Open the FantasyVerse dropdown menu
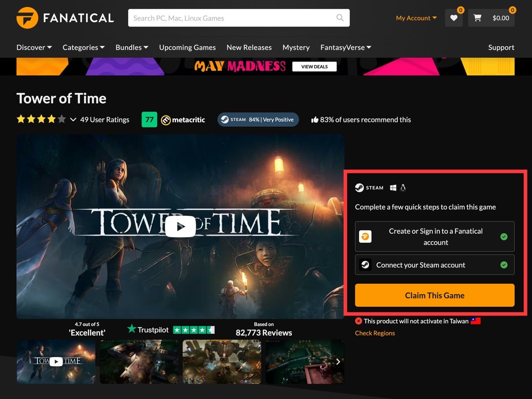The image size is (532, 399). 346,47
